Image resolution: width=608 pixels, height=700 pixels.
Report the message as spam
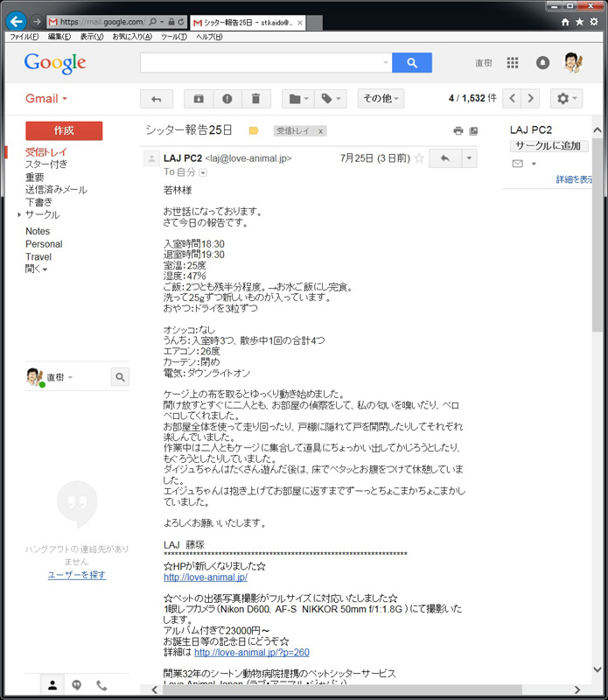(227, 99)
